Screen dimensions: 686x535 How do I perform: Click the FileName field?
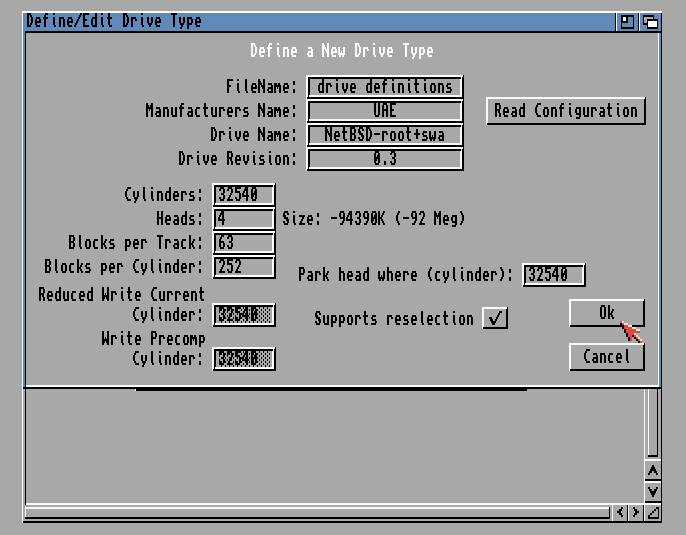tap(385, 87)
